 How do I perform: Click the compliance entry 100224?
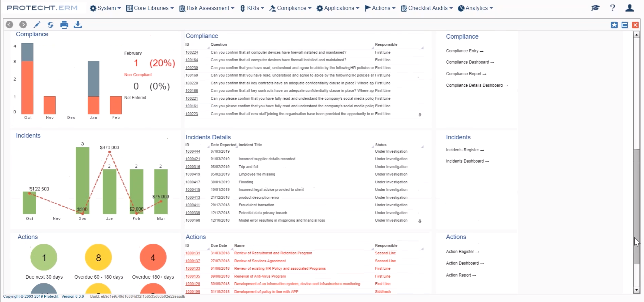pos(192,52)
